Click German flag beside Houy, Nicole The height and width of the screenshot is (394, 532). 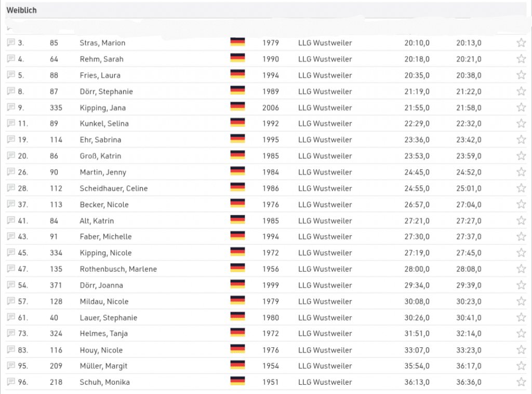click(237, 350)
